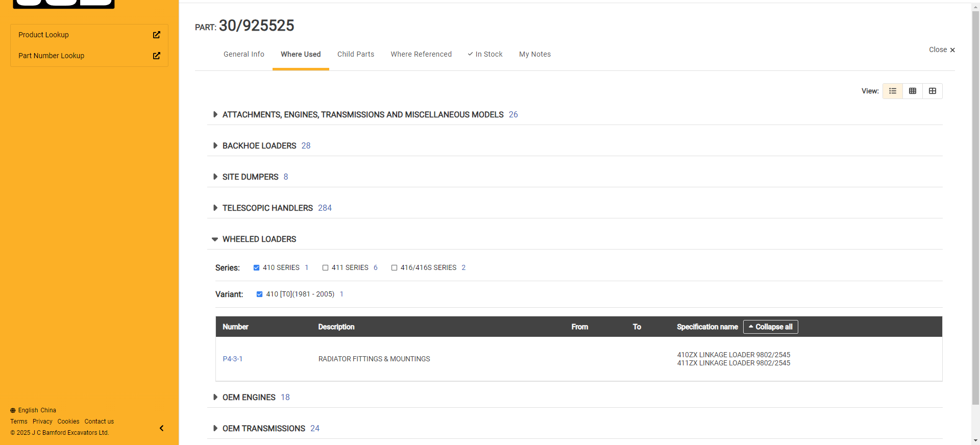Switch to large tile view icon

(x=933, y=91)
